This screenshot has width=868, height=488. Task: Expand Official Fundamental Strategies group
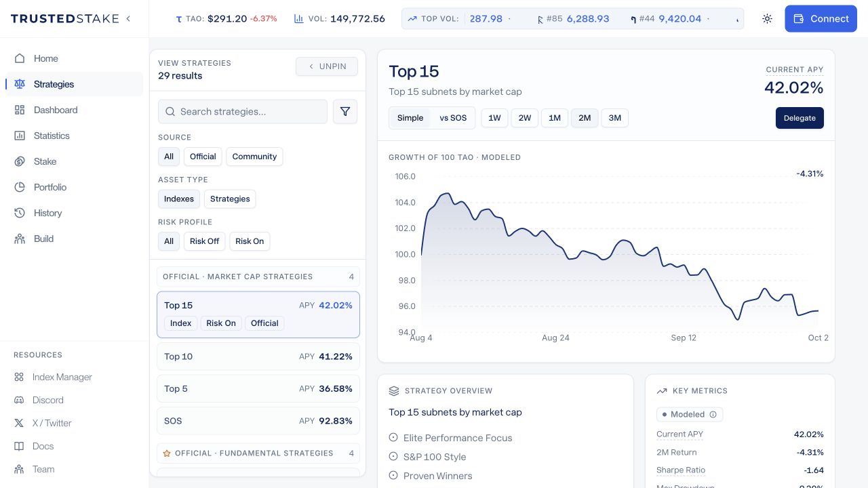click(x=258, y=453)
